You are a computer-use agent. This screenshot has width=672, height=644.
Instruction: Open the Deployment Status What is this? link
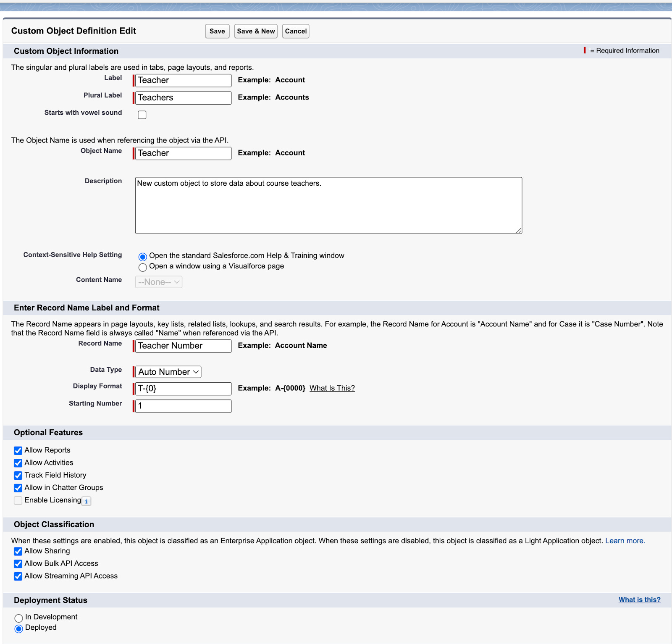pyautogui.click(x=639, y=600)
